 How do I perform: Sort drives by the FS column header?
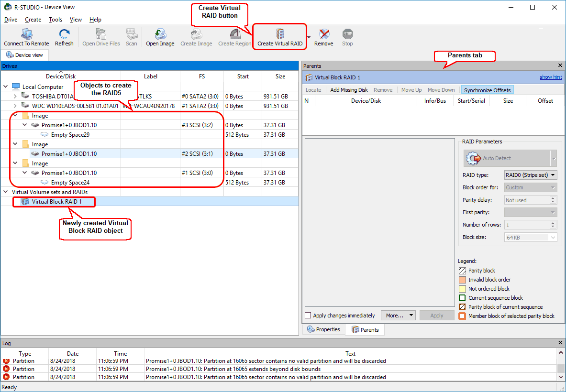pyautogui.click(x=202, y=76)
